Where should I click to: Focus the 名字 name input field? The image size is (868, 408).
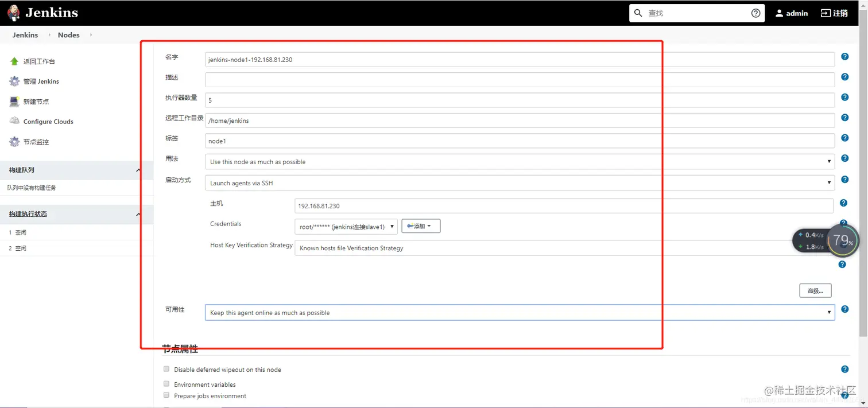coord(520,60)
